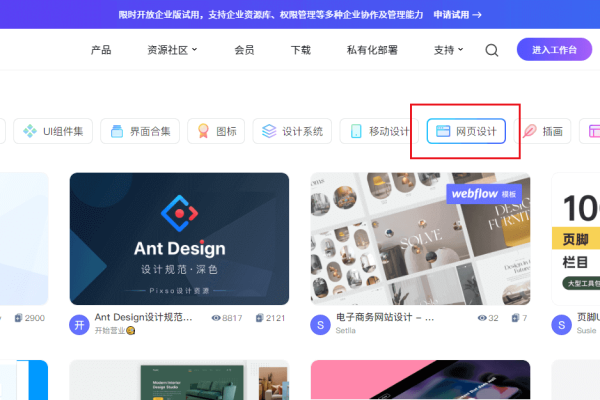600x400 pixels.
Task: Open the 会员 nav item
Action: click(x=244, y=50)
